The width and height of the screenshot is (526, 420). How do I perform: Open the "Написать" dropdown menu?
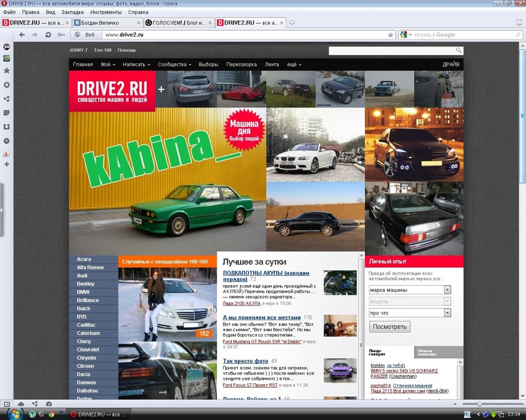pyautogui.click(x=136, y=65)
